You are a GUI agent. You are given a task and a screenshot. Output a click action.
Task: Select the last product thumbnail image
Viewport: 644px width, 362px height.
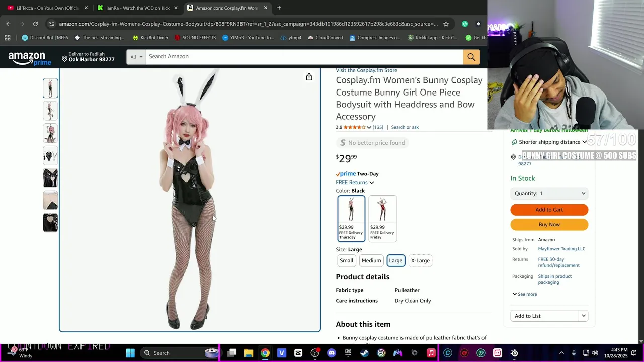click(x=50, y=222)
